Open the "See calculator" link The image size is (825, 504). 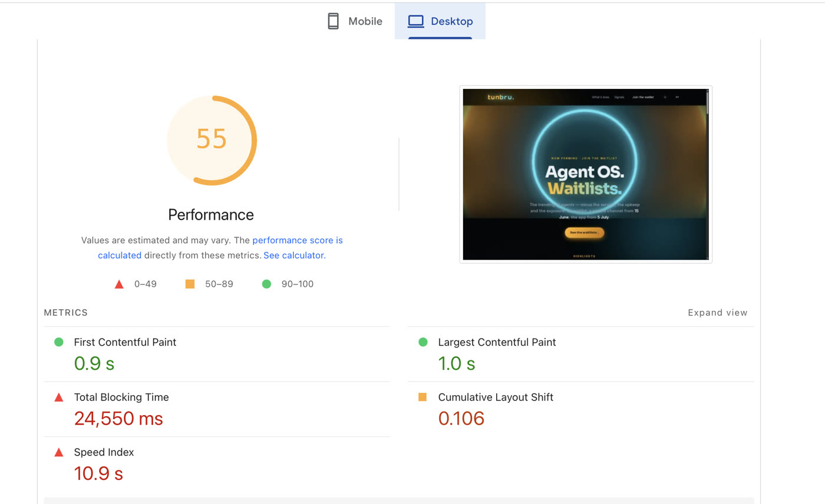pos(293,256)
